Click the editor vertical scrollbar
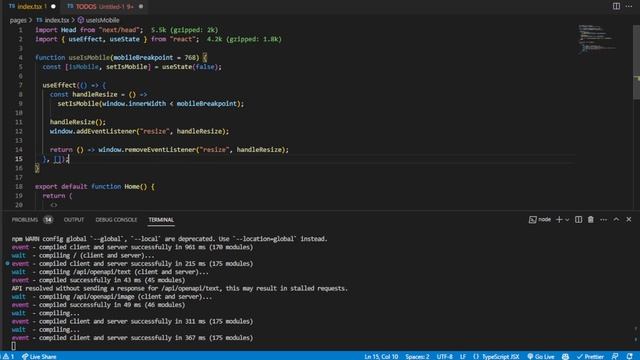The width and height of the screenshot is (640, 360). pos(636,61)
